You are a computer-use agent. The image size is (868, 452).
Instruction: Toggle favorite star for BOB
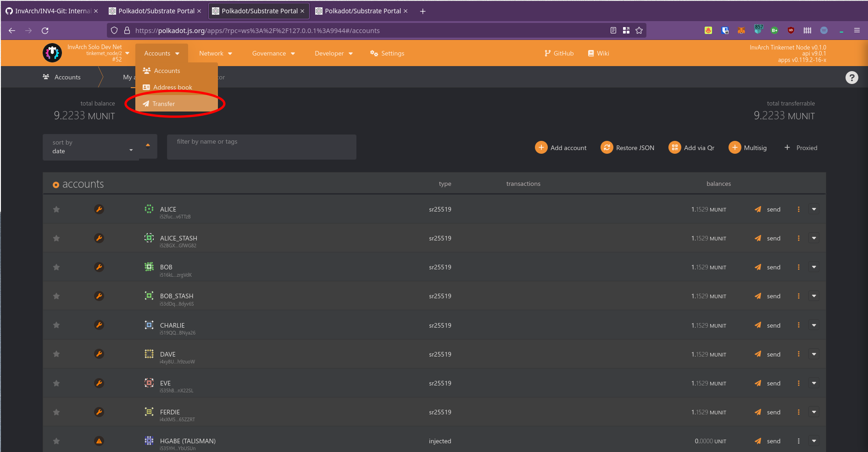coord(56,267)
